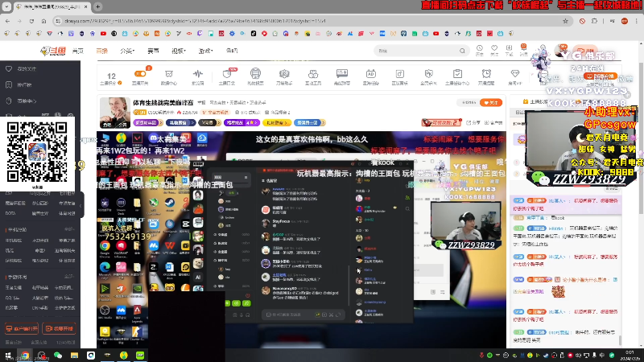Expand the dark blue gift ranking pill
This screenshot has width=644, height=362.
pyautogui.click(x=180, y=123)
